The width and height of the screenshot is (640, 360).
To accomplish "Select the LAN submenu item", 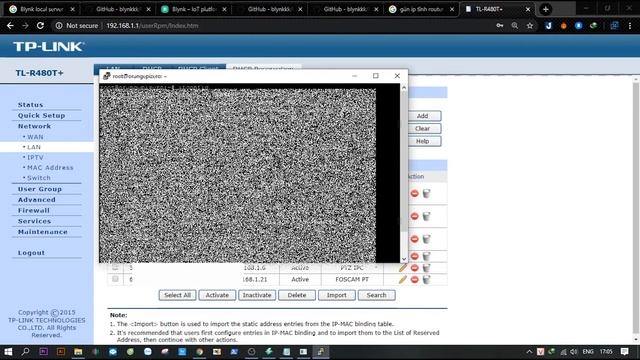I will [34, 147].
